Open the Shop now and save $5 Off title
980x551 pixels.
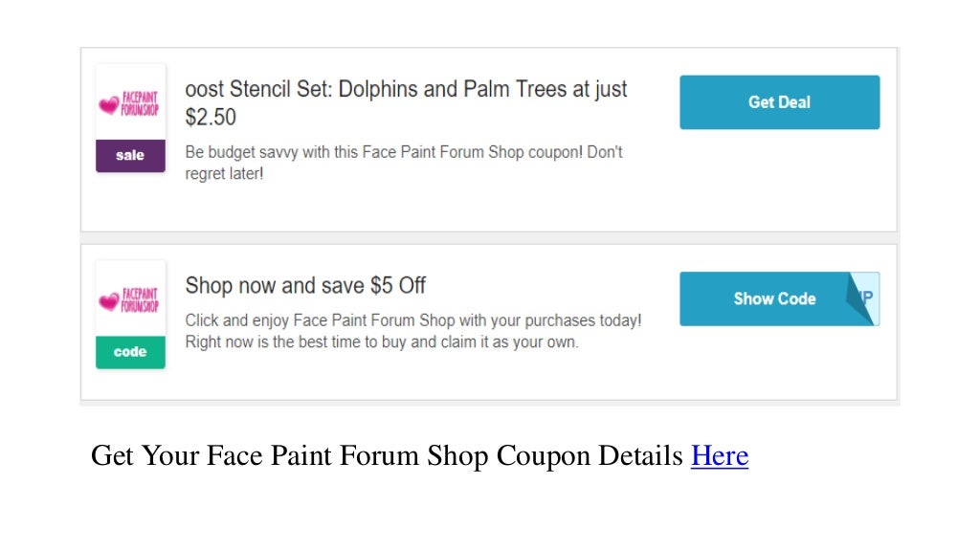[x=305, y=285]
